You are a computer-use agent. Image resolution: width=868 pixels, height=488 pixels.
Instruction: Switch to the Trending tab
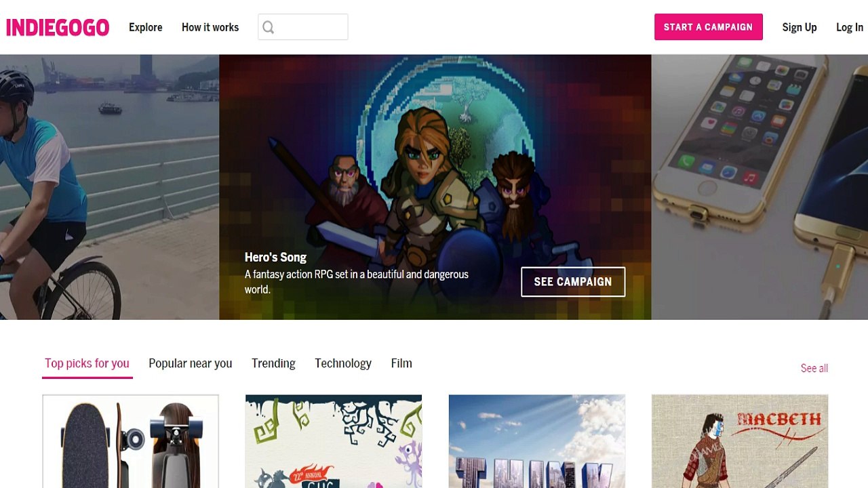pyautogui.click(x=273, y=363)
